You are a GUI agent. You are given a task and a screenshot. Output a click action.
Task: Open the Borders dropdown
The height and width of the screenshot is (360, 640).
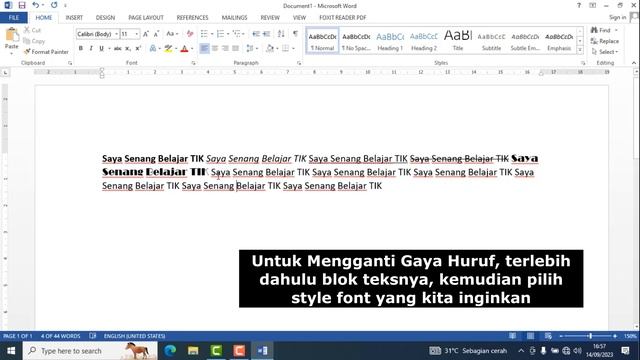pos(293,48)
